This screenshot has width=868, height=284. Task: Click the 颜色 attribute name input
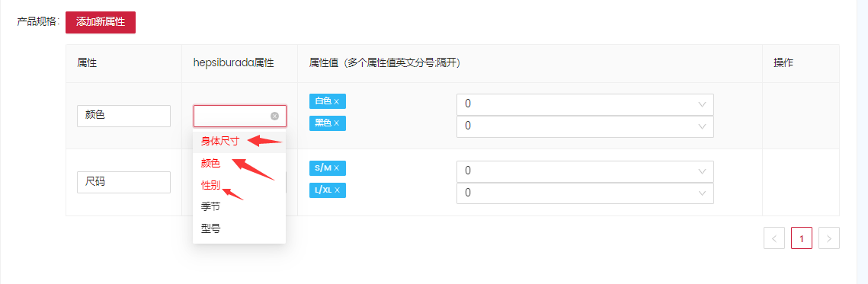click(123, 116)
